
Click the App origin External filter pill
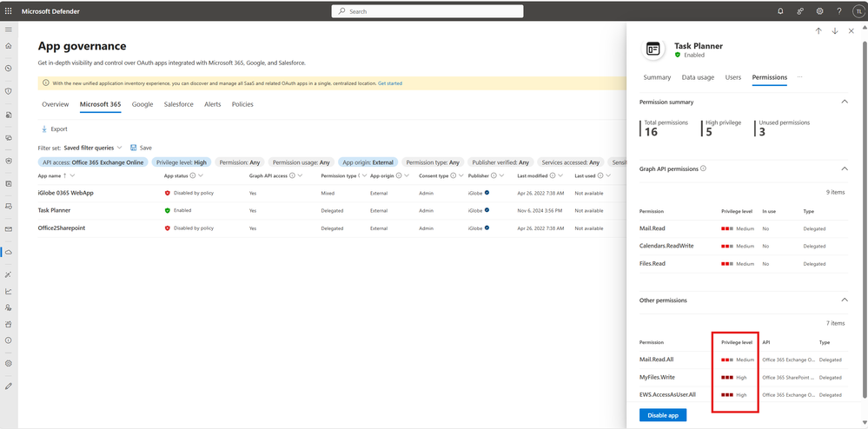point(368,162)
